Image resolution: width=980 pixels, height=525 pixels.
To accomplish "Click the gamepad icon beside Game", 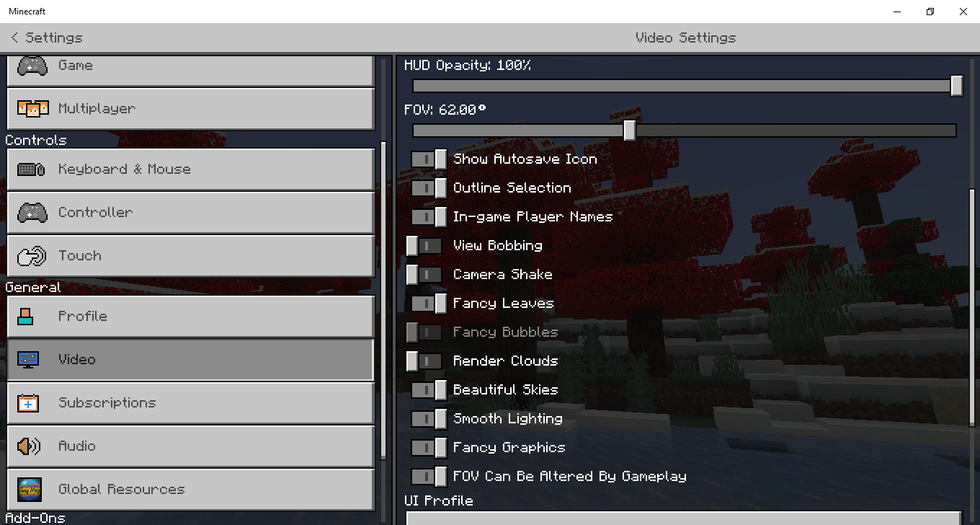I will [32, 66].
